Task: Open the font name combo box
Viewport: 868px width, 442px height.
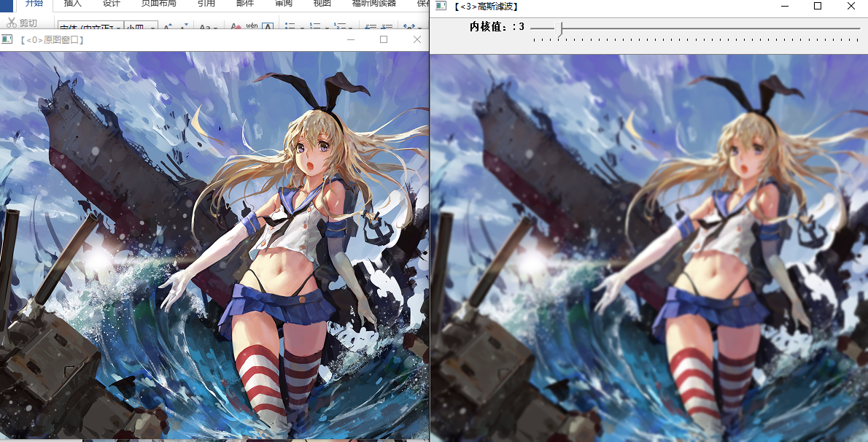Action: click(90, 26)
